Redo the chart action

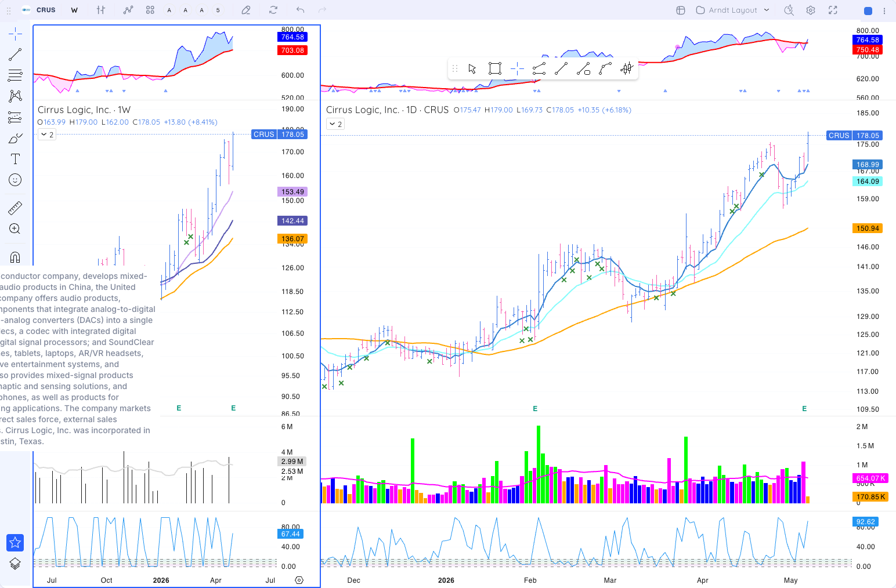pyautogui.click(x=322, y=10)
